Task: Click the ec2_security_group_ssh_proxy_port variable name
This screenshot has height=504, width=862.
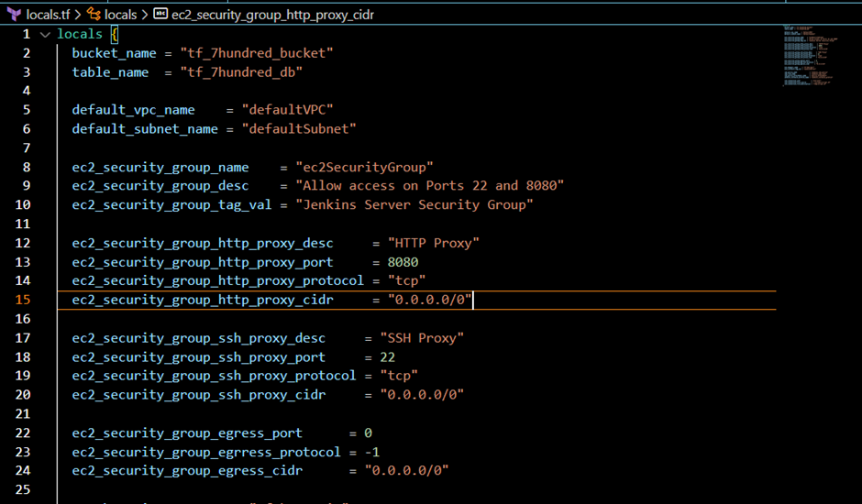Action: click(x=198, y=356)
